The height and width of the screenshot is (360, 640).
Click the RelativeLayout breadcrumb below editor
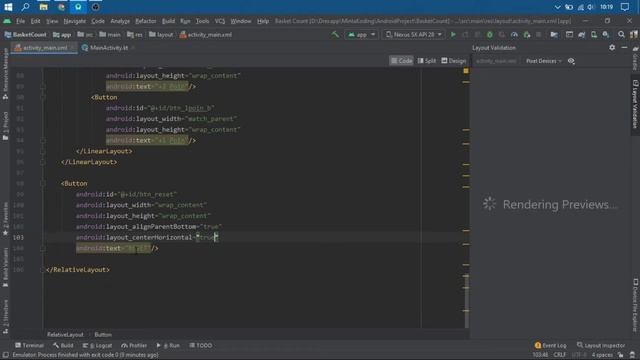(x=65, y=335)
